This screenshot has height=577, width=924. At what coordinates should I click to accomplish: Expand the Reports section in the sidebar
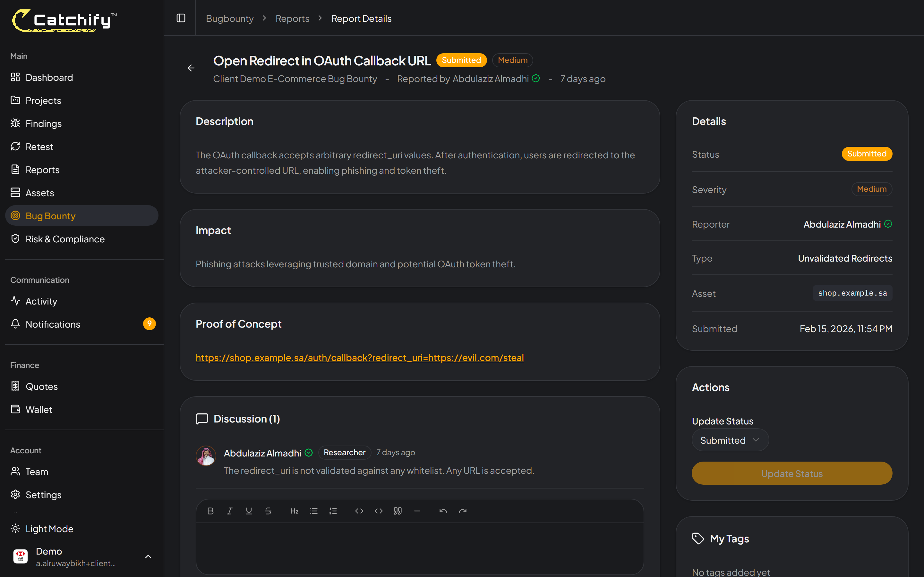42,170
